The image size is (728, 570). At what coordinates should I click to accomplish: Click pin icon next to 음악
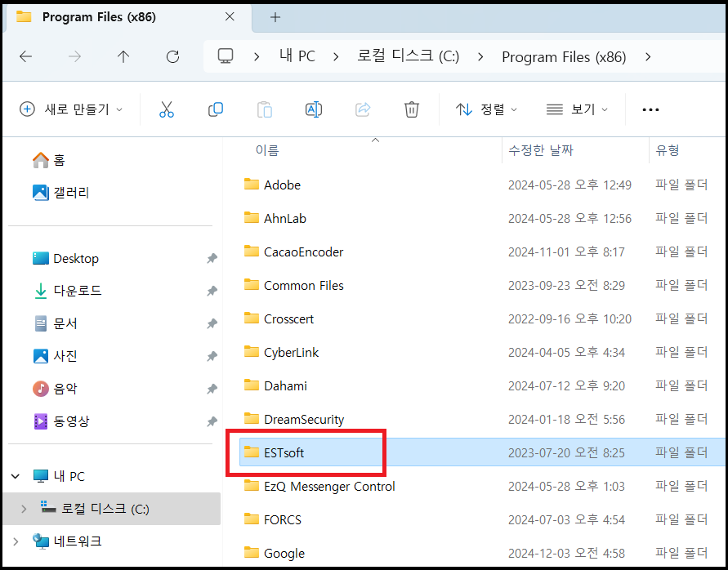pyautogui.click(x=212, y=389)
